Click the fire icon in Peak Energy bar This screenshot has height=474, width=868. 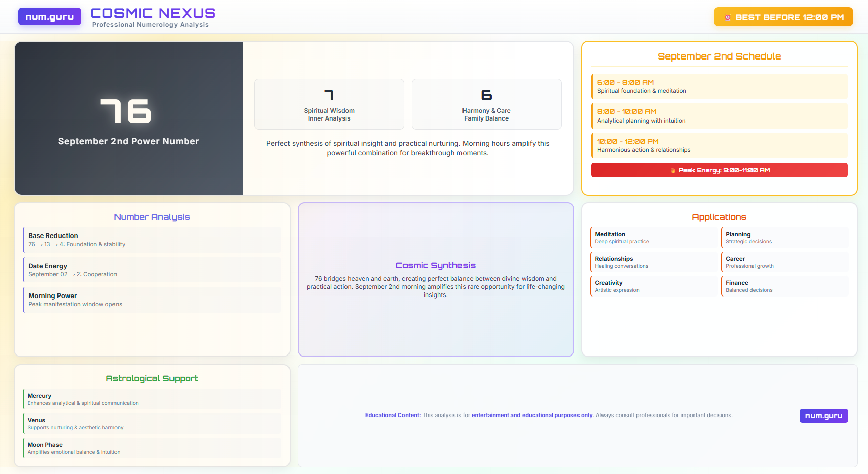(673, 170)
